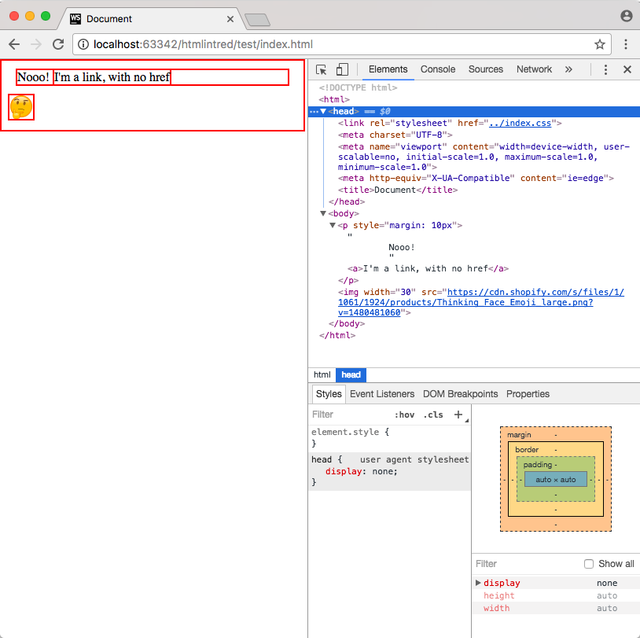Collapse the p style margin node
The image size is (640, 638).
click(332, 225)
